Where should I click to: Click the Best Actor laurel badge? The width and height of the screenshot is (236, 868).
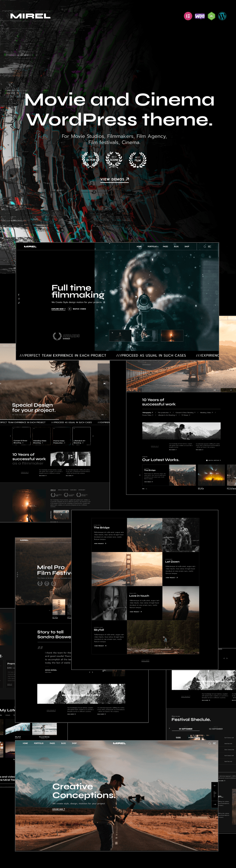pos(91,160)
